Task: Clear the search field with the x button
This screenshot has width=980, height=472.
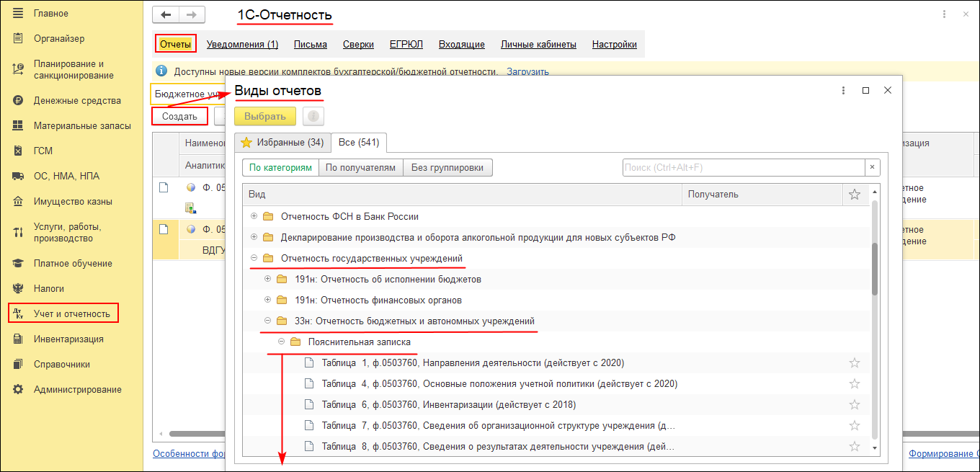Action: click(x=872, y=167)
